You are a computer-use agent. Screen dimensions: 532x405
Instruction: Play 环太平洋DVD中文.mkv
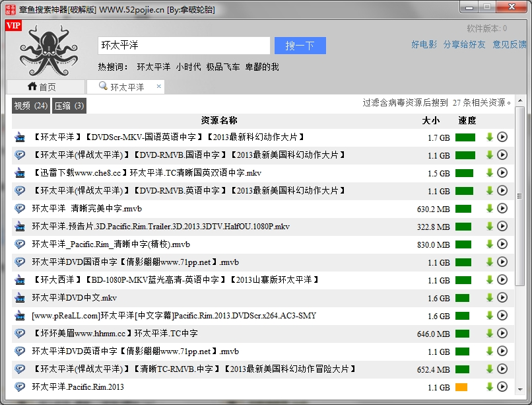pyautogui.click(x=502, y=298)
